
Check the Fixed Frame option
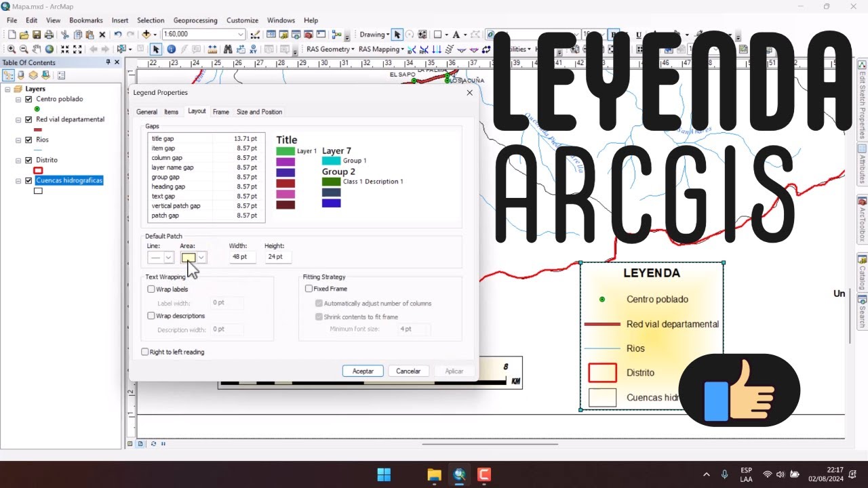pyautogui.click(x=309, y=289)
